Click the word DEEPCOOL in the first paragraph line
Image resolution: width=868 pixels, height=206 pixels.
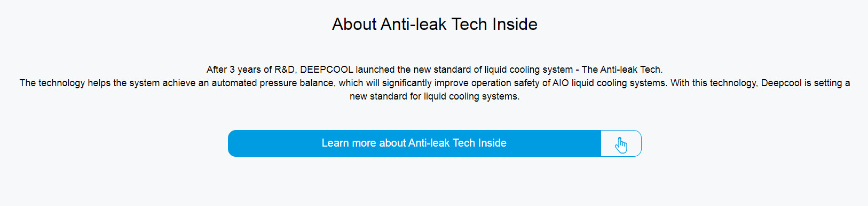tap(327, 70)
